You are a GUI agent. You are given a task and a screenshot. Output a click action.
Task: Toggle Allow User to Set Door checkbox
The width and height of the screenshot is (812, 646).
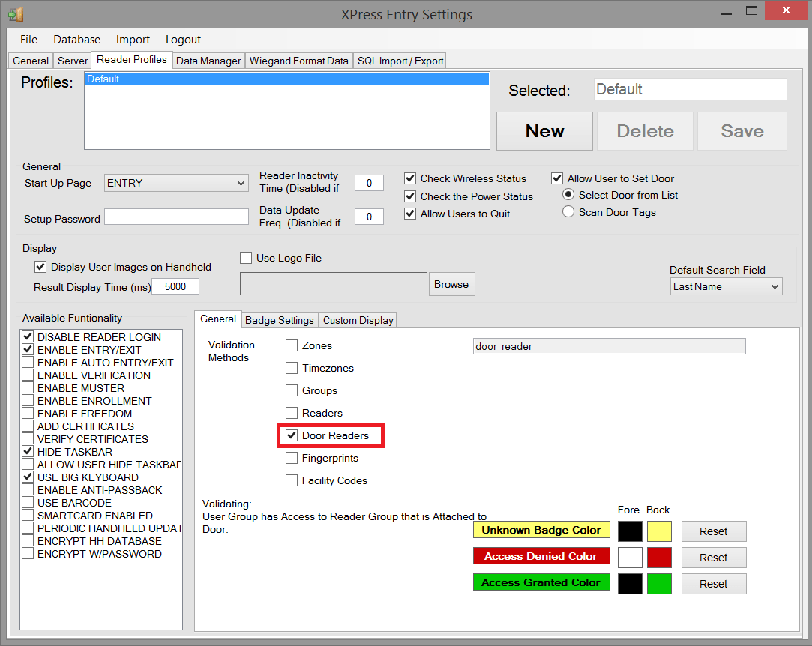click(557, 178)
